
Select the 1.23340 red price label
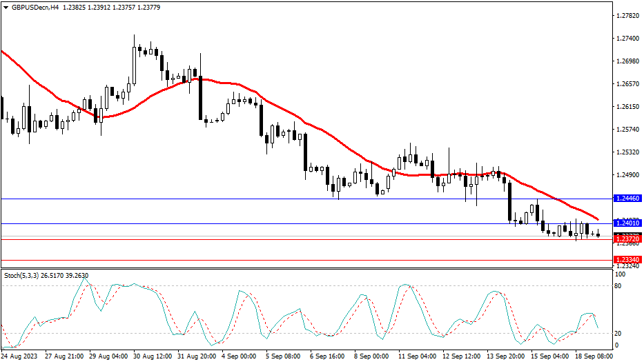pos(627,259)
